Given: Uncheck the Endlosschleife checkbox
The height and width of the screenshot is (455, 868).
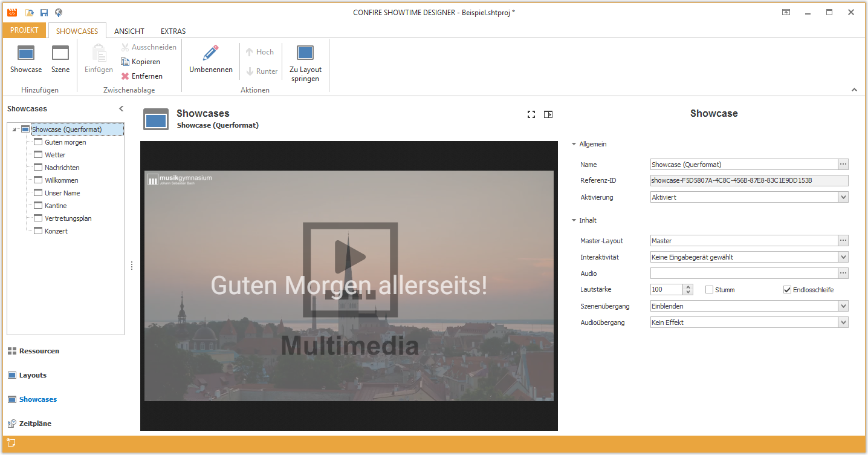Looking at the screenshot, I should point(788,290).
